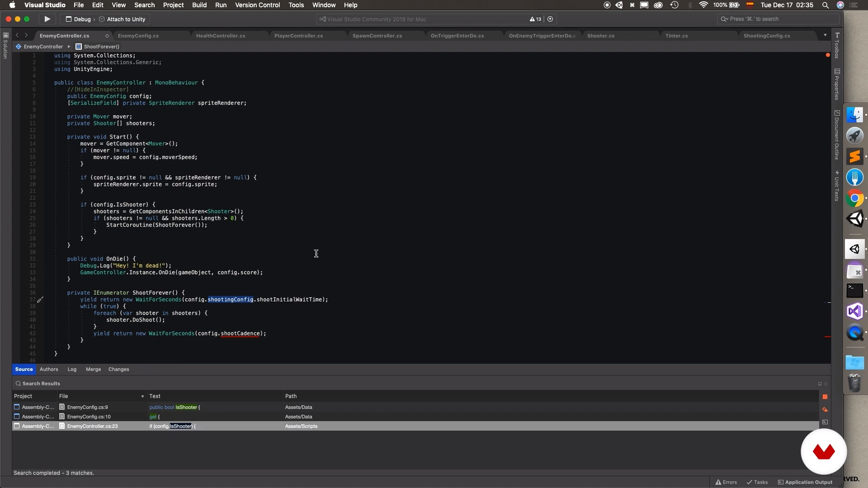Viewport: 868px width, 488px height.
Task: Open Sublime Text from the Dock
Action: (x=854, y=156)
